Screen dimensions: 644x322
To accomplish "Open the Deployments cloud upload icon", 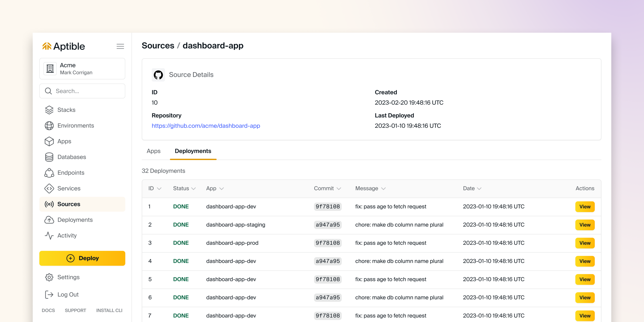I will (x=49, y=220).
